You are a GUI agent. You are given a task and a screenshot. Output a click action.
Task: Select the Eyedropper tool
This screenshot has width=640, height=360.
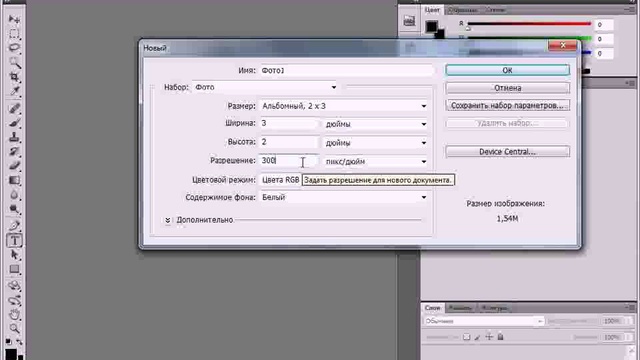tap(14, 91)
